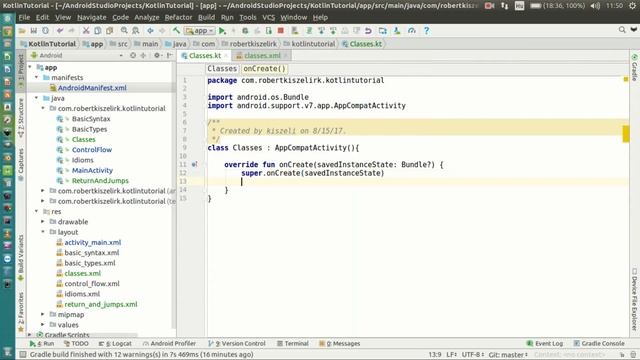Screen dimensions: 640x360
Task: Switch to the classes.xml editor tab
Action: coord(262,56)
